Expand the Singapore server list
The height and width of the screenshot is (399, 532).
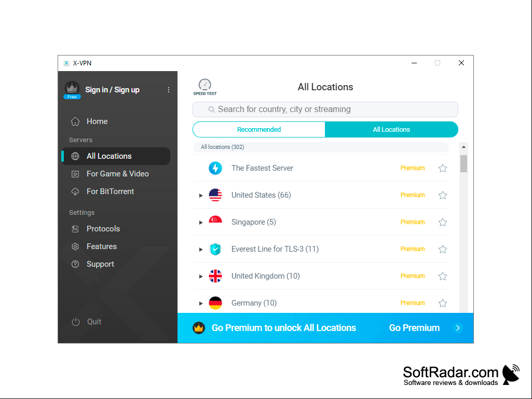coord(201,223)
